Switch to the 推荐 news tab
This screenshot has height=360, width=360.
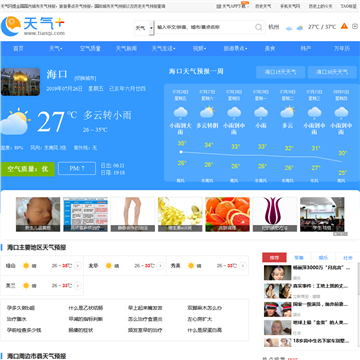pos(274,258)
